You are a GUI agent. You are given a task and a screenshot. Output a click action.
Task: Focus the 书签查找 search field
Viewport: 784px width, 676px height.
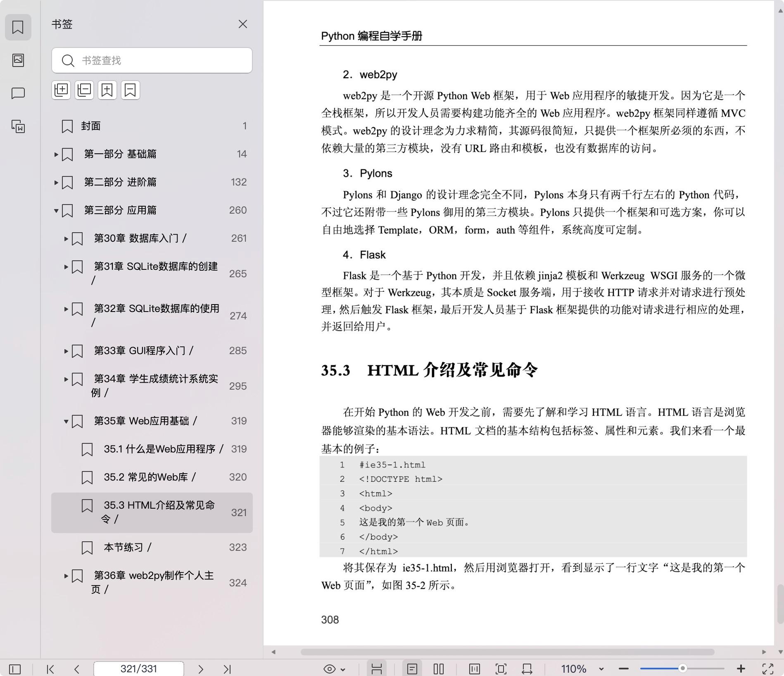coord(152,60)
